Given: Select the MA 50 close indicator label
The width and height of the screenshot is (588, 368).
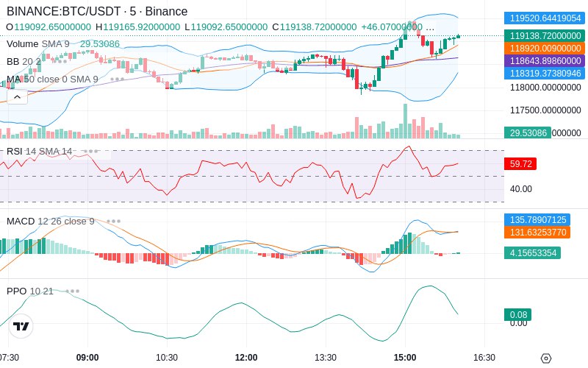Looking at the screenshot, I should (x=52, y=79).
